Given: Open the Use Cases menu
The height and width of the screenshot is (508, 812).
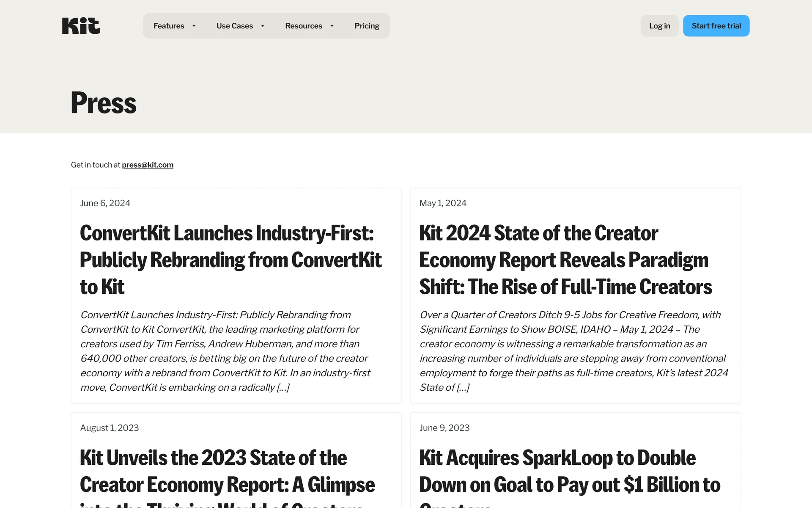Looking at the screenshot, I should [x=235, y=26].
